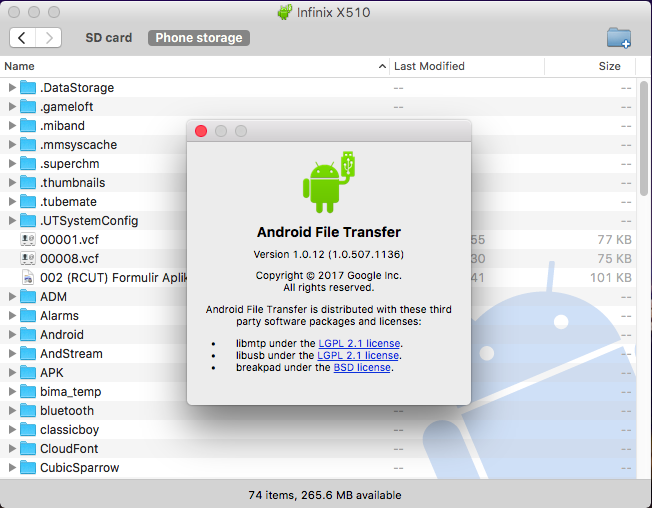
Task: Open libusb LGPL 2.1 license link
Action: point(358,355)
